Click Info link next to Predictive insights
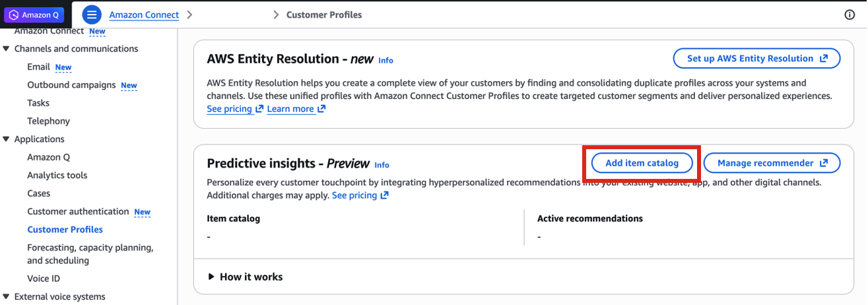The height and width of the screenshot is (305, 868). point(382,165)
